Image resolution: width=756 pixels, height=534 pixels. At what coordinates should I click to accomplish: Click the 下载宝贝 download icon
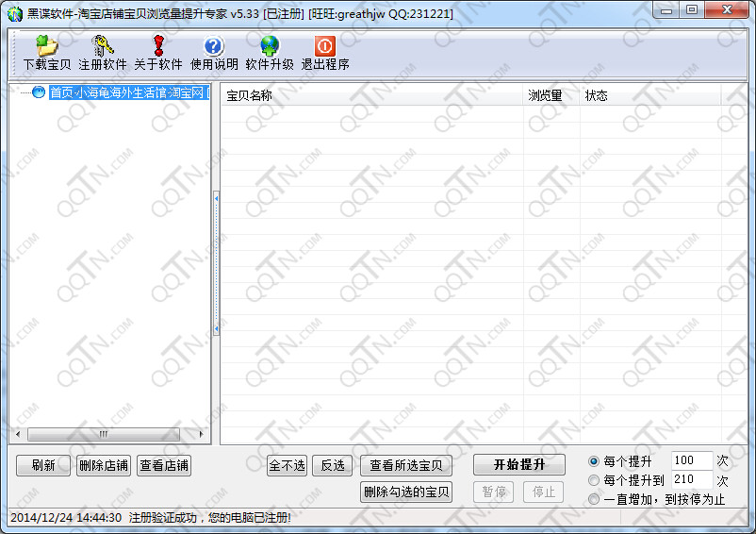[47, 46]
